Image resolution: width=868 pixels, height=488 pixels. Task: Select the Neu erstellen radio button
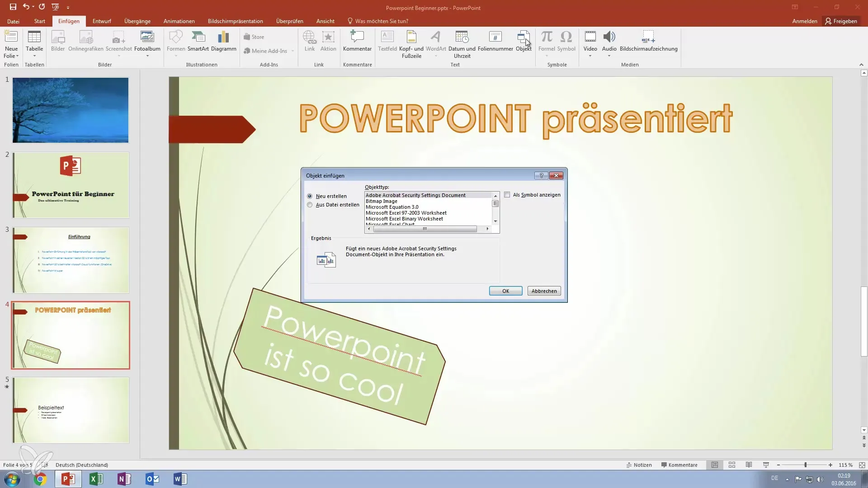click(310, 196)
